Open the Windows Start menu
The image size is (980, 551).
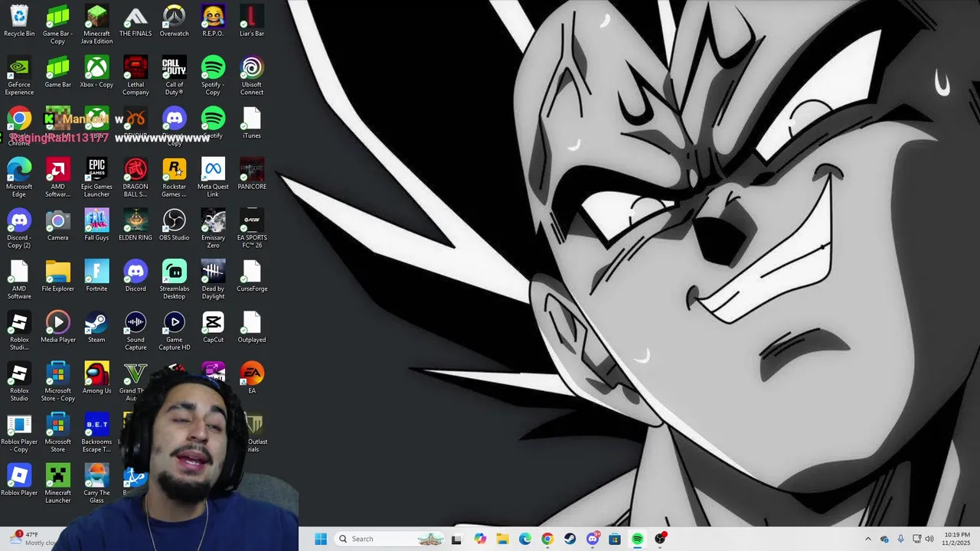321,539
